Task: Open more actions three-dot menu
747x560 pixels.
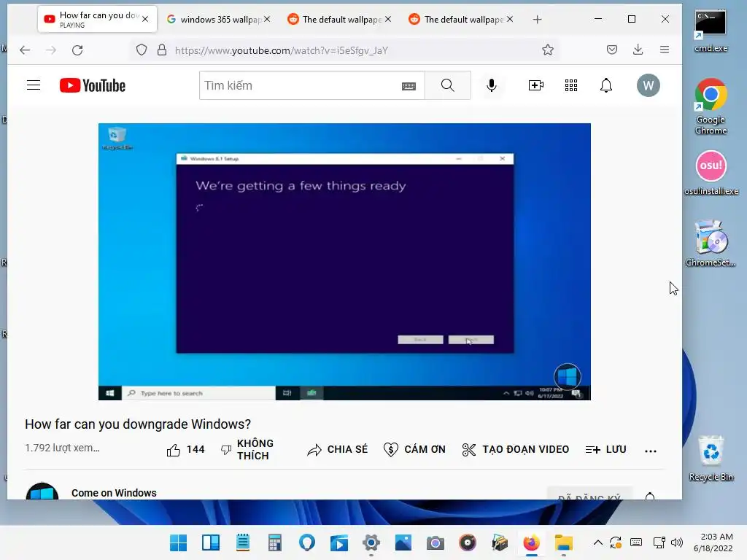Action: [x=650, y=451]
